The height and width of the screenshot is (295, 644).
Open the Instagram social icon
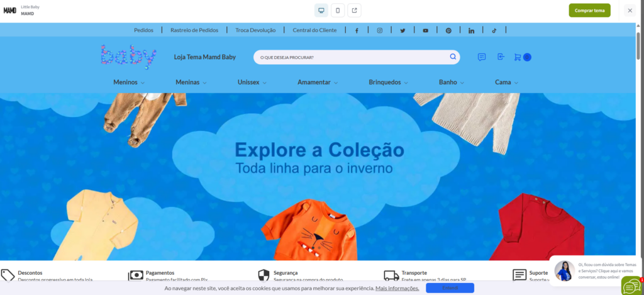pyautogui.click(x=380, y=30)
